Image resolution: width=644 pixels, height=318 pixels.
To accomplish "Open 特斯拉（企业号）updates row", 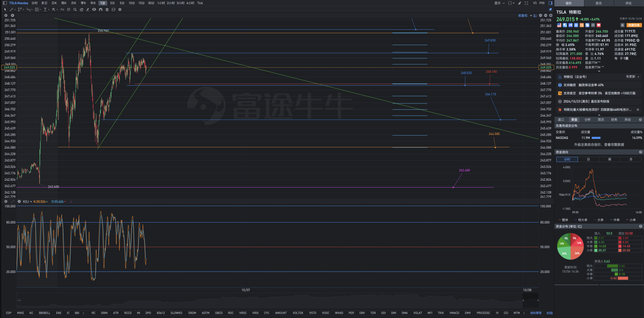I will pos(599,77).
